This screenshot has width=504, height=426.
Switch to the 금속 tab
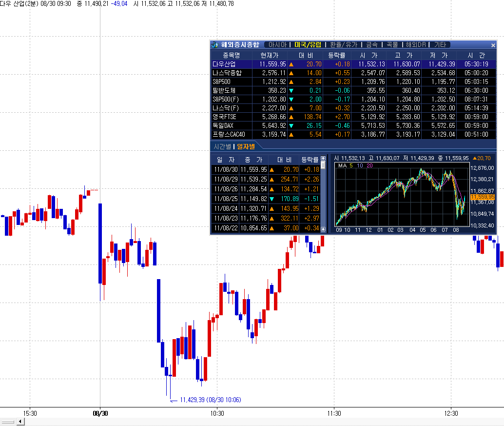click(x=371, y=45)
